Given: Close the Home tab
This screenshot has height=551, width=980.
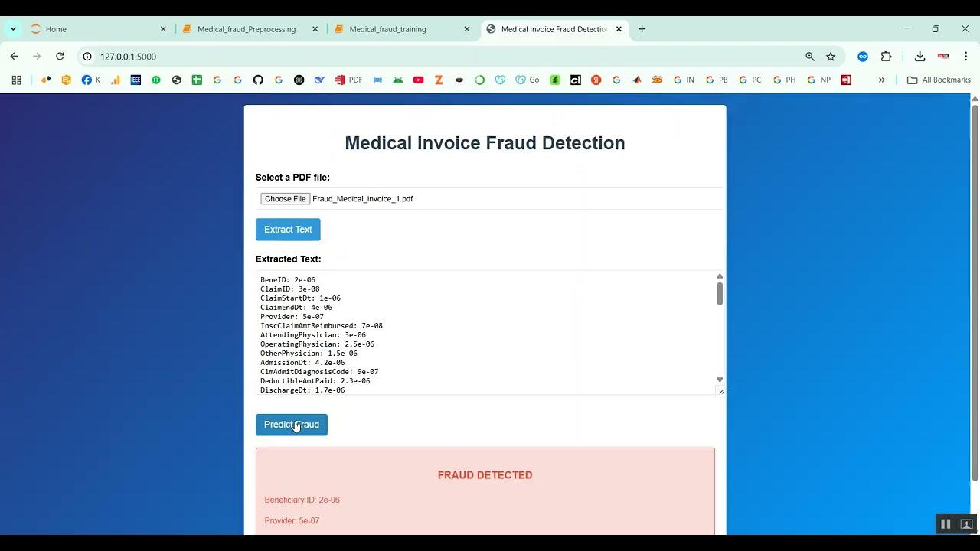Looking at the screenshot, I should pyautogui.click(x=163, y=29).
